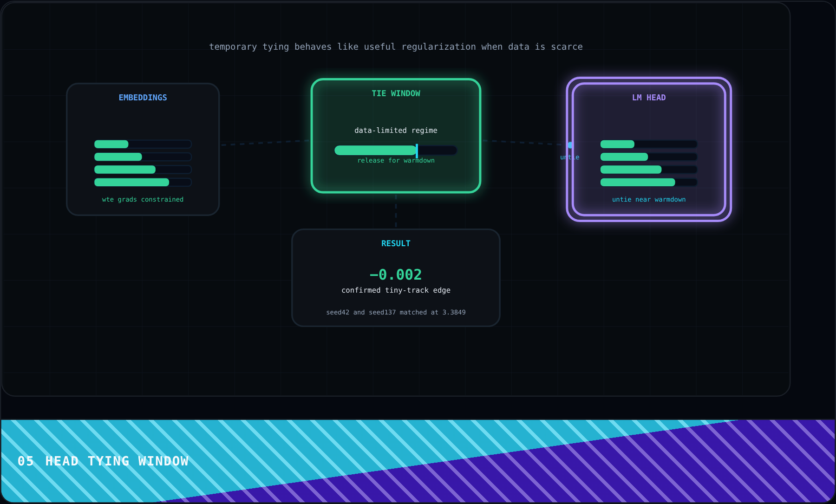
Task: Select the LM HEAD node title
Action: 649,98
